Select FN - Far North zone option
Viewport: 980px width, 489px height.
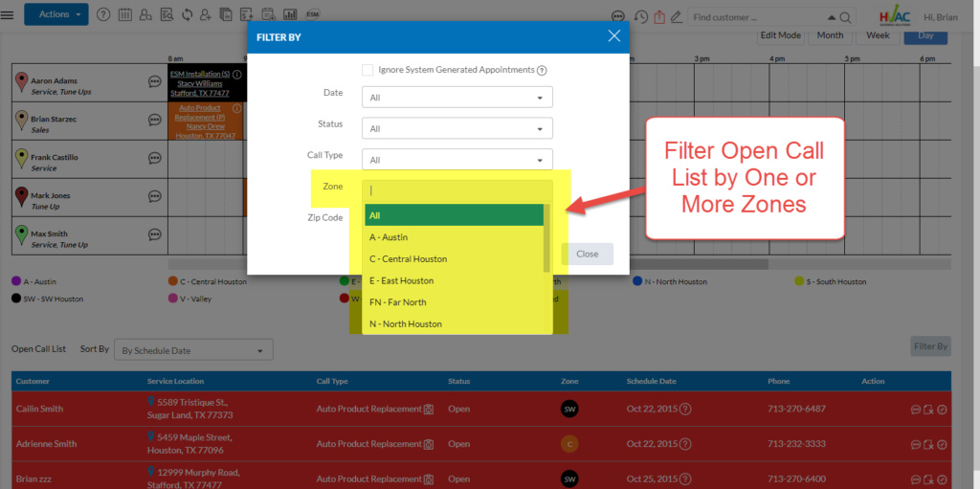click(454, 302)
